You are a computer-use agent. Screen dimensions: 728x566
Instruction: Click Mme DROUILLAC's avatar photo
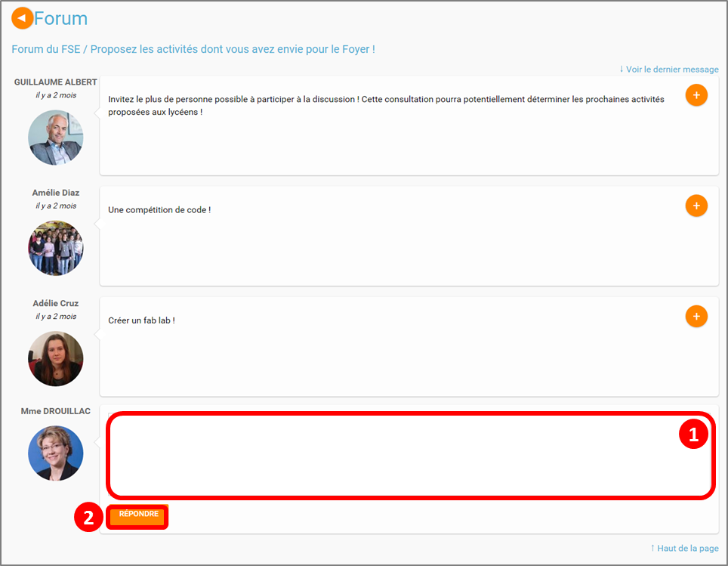pyautogui.click(x=55, y=453)
